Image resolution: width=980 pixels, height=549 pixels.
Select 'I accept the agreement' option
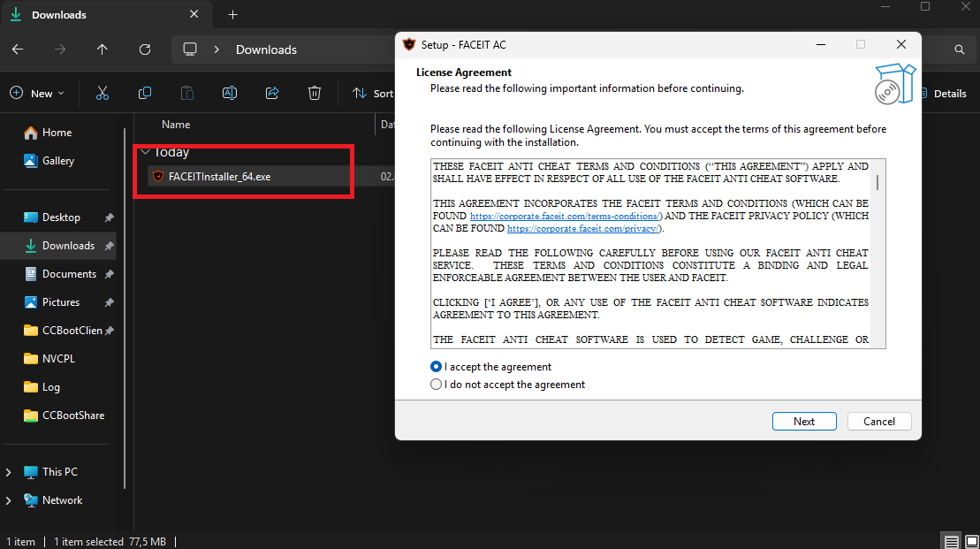(437, 366)
